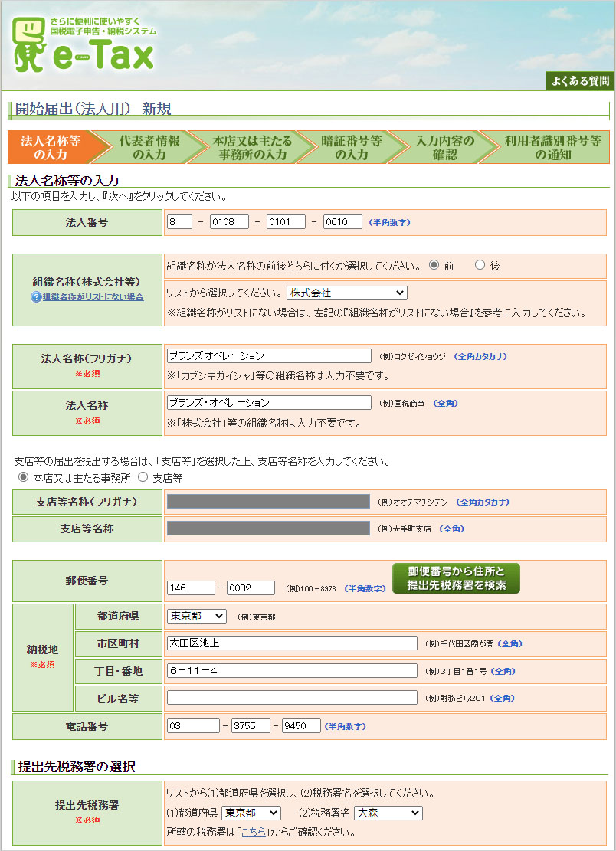This screenshot has height=851, width=616.
Task: Open the よくある質問 page
Action: coord(579,80)
